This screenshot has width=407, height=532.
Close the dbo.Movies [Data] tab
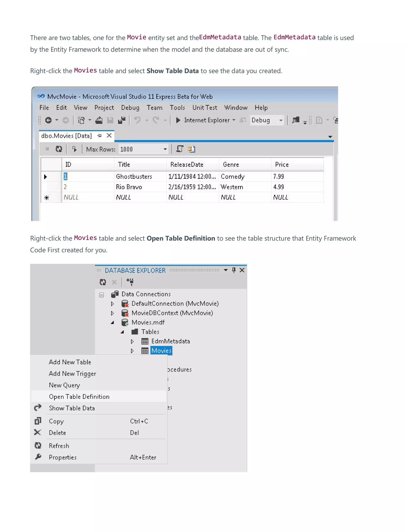coord(109,135)
